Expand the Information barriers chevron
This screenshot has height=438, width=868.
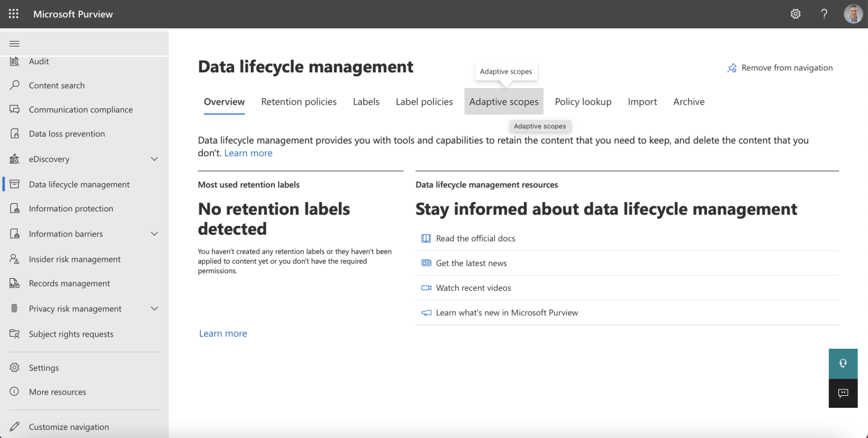(x=154, y=234)
